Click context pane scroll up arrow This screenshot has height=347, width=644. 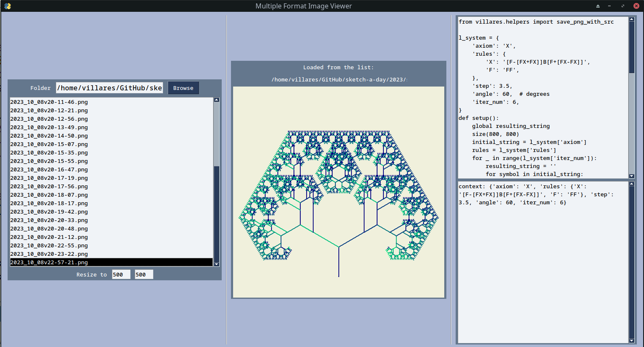tap(632, 184)
